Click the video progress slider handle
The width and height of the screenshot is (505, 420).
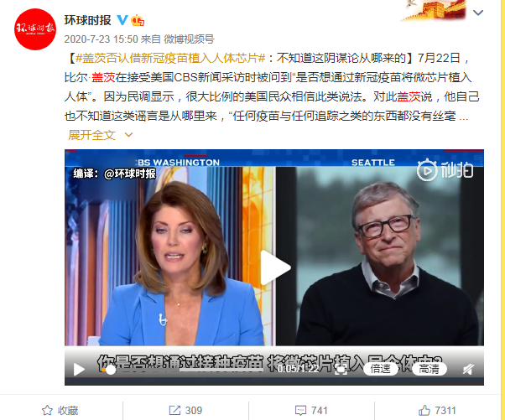(x=111, y=370)
